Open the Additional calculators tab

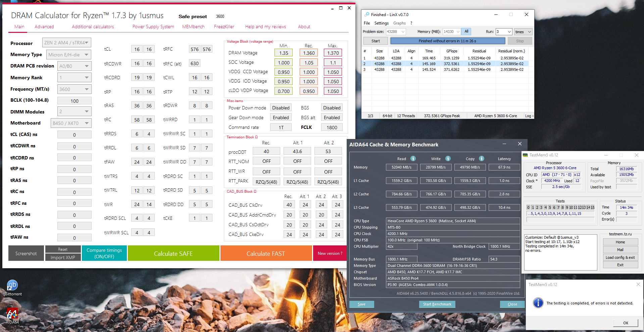pyautogui.click(x=93, y=27)
